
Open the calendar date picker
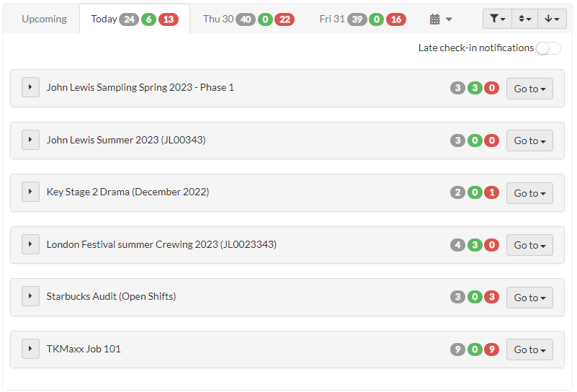coord(440,19)
